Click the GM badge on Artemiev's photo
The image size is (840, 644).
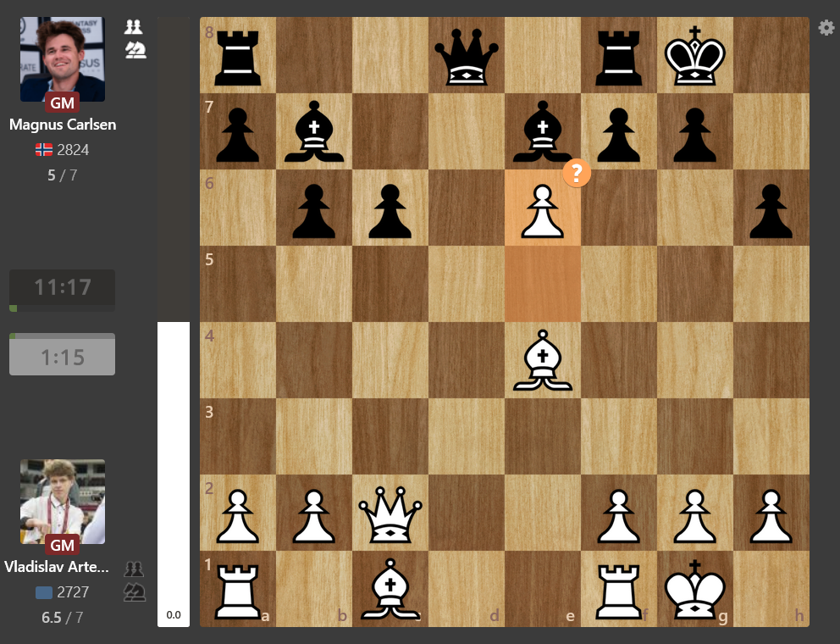coord(62,545)
